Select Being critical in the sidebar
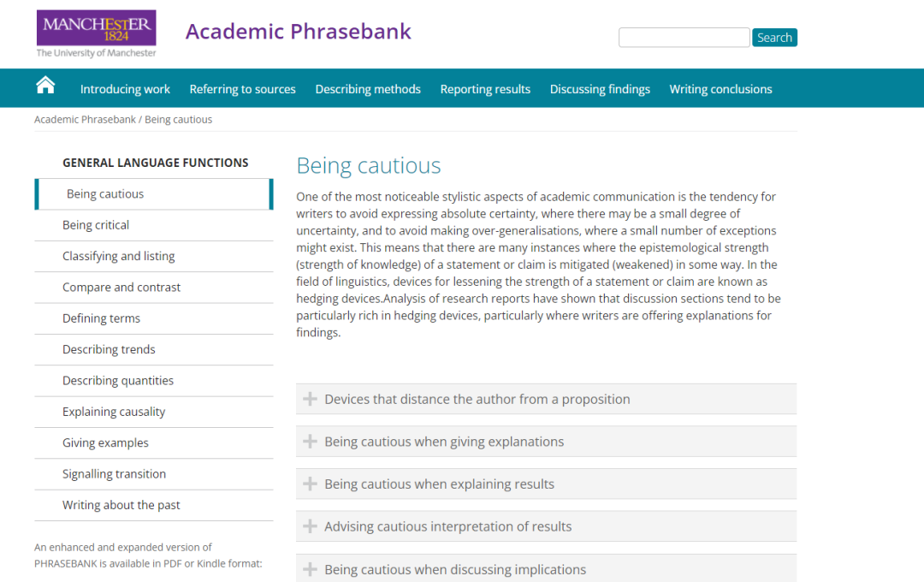The height and width of the screenshot is (582, 924). click(96, 225)
